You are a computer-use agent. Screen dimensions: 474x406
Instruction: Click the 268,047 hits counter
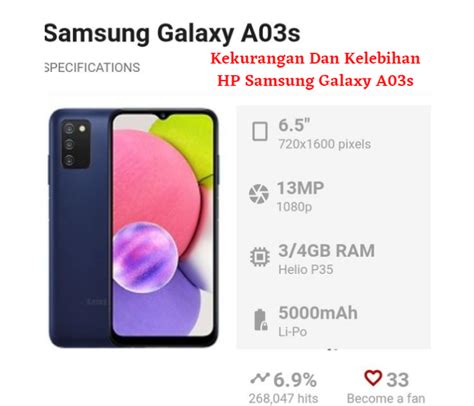coord(283,398)
